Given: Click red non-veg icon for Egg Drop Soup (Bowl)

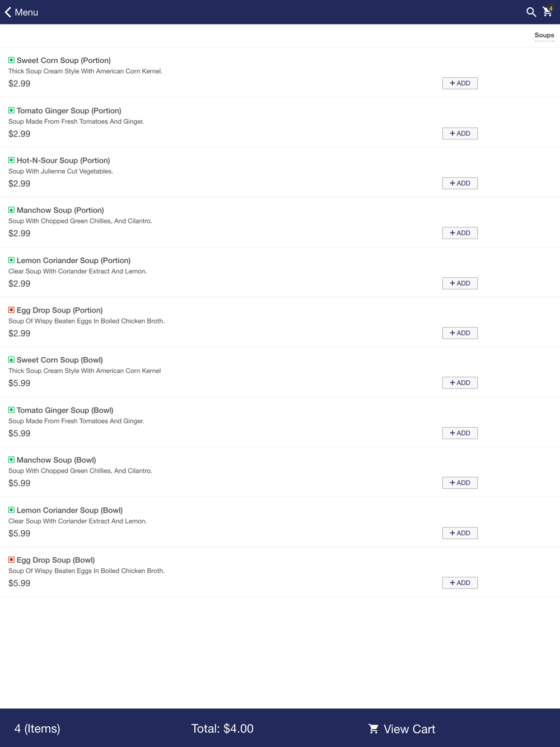Looking at the screenshot, I should pos(11,559).
